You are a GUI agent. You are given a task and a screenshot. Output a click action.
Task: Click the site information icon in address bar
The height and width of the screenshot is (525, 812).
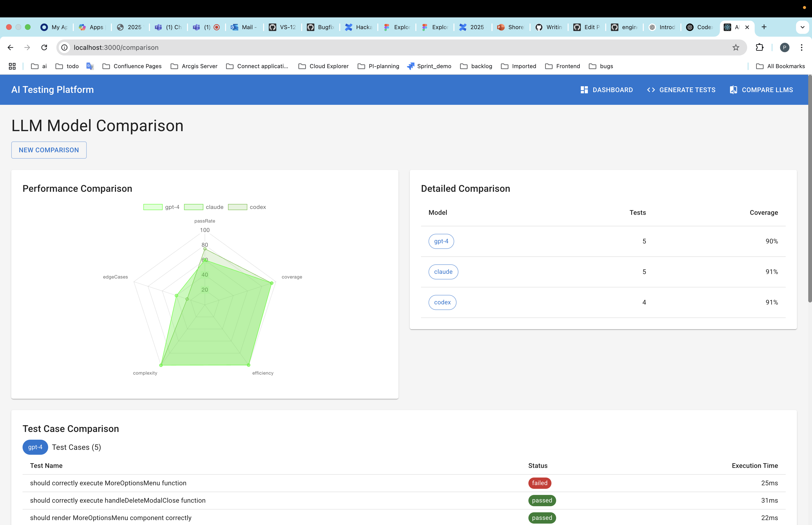point(64,47)
